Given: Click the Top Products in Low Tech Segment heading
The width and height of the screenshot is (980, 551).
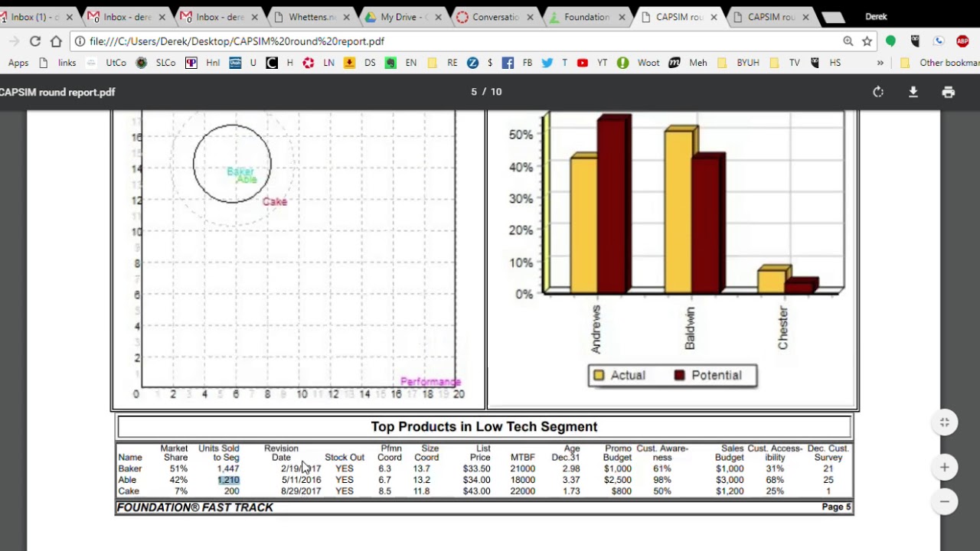Looking at the screenshot, I should point(484,427).
